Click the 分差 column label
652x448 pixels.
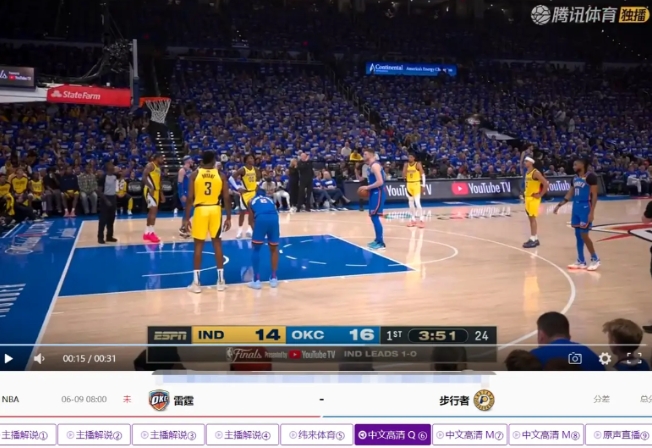coord(601,399)
